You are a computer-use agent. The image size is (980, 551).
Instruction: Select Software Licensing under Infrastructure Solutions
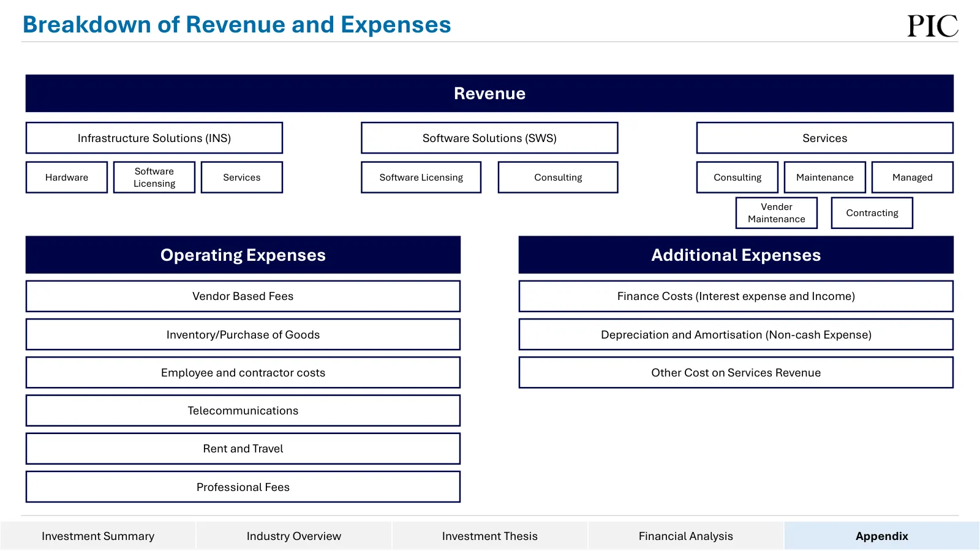pyautogui.click(x=154, y=177)
